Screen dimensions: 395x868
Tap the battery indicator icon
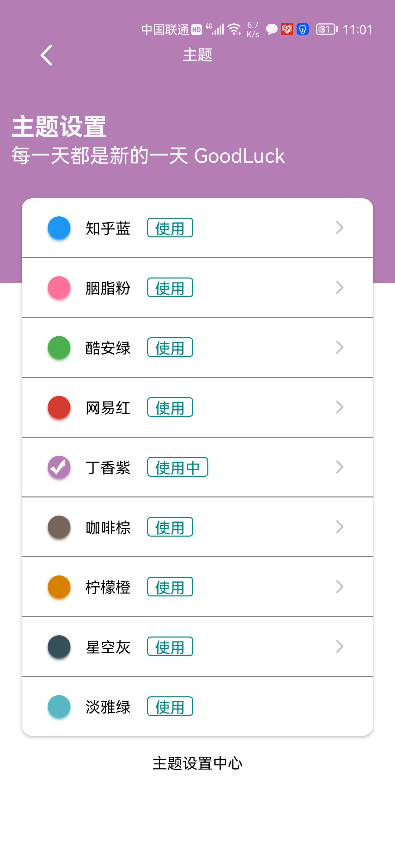click(x=326, y=29)
